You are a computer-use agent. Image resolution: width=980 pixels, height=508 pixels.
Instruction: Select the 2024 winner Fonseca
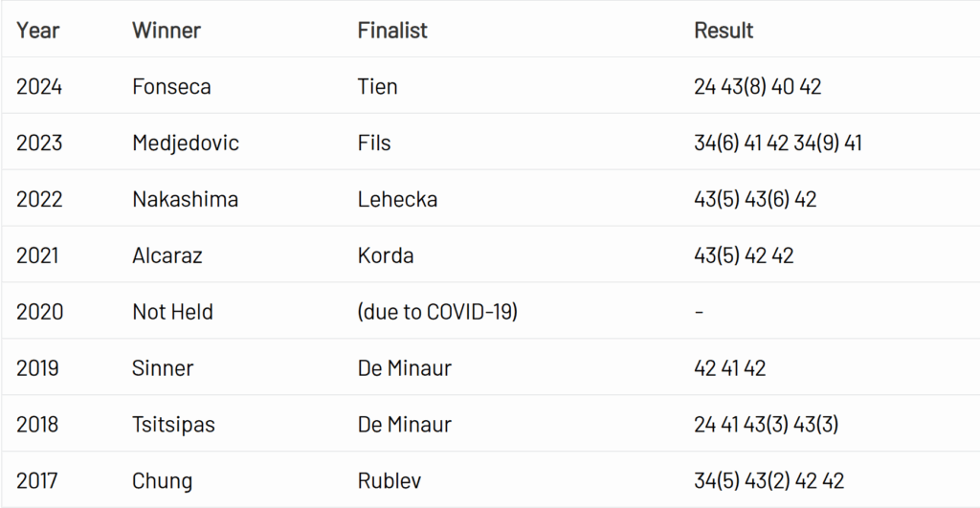point(172,87)
